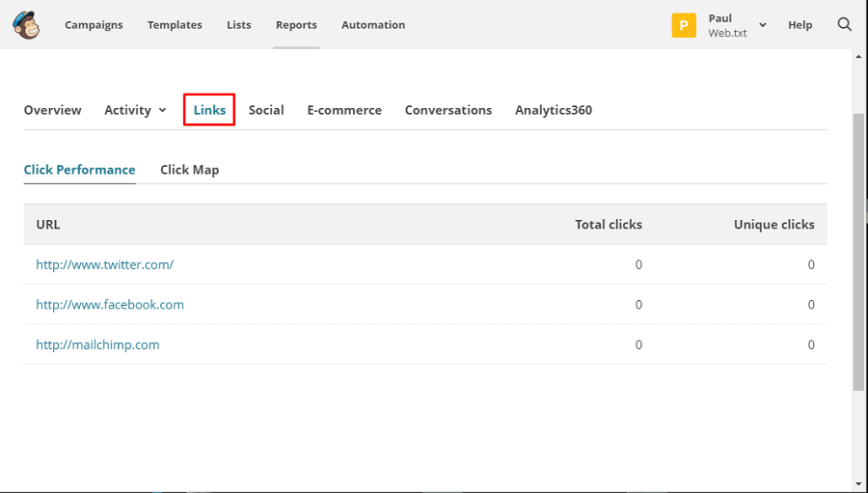This screenshot has width=868, height=493.
Task: Select Reports in the top navigation
Action: click(296, 25)
